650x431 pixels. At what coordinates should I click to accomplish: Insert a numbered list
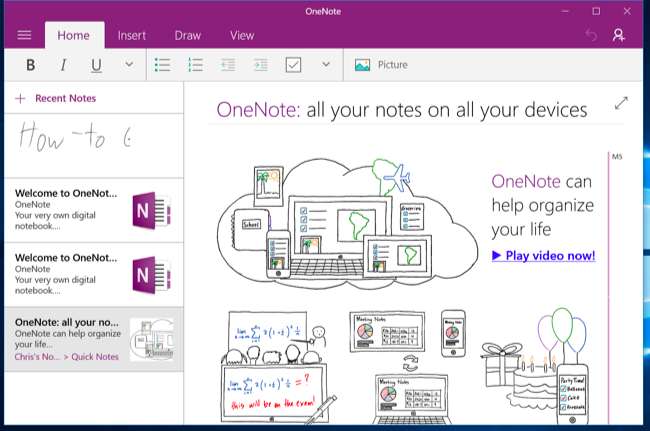coord(196,65)
